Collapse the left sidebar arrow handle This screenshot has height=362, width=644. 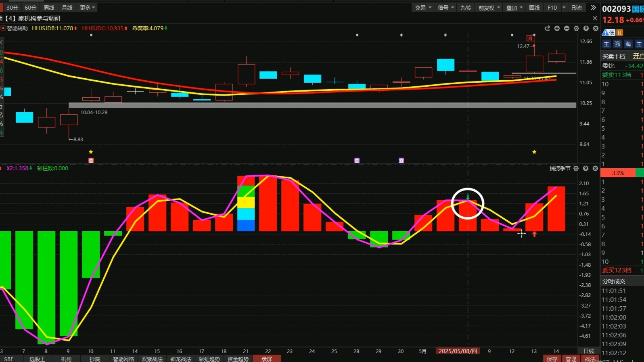pos(1,42)
